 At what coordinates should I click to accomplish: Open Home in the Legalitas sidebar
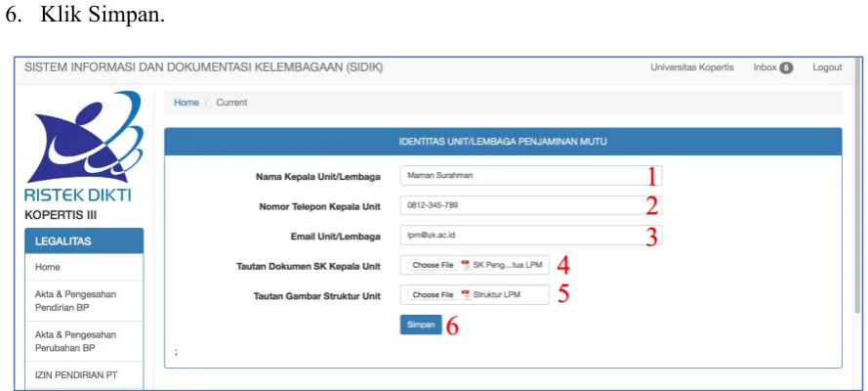click(84, 267)
